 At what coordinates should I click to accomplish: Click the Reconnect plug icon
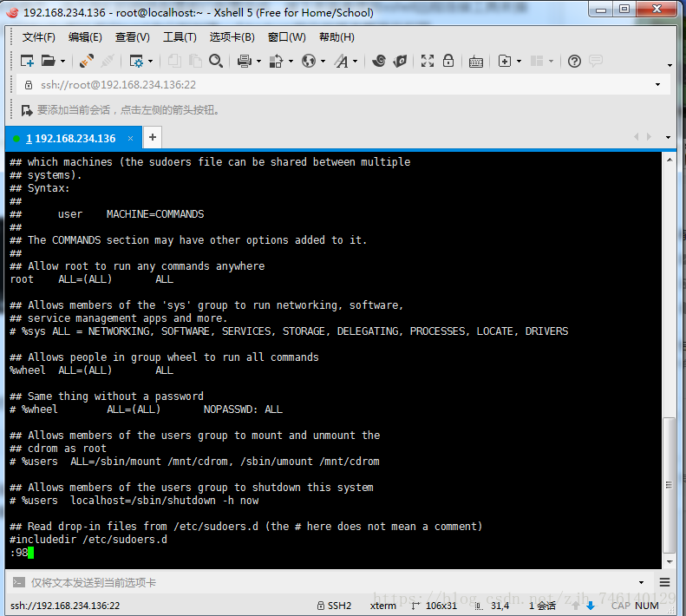coord(87,61)
